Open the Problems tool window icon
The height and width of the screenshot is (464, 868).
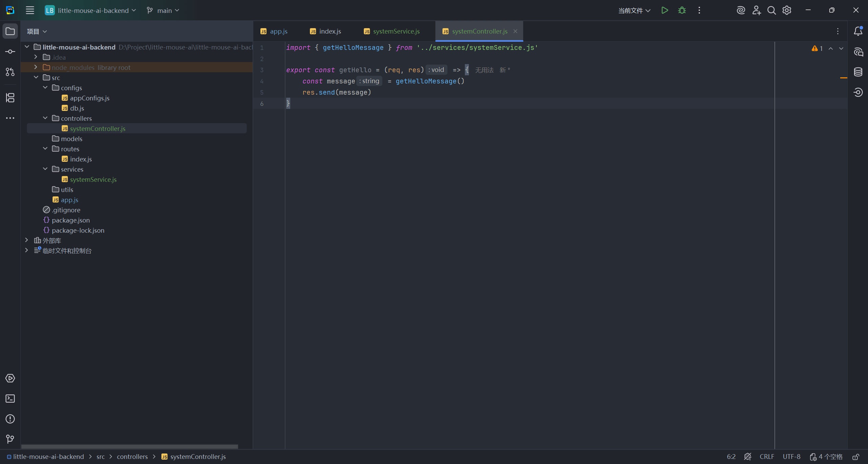10,419
